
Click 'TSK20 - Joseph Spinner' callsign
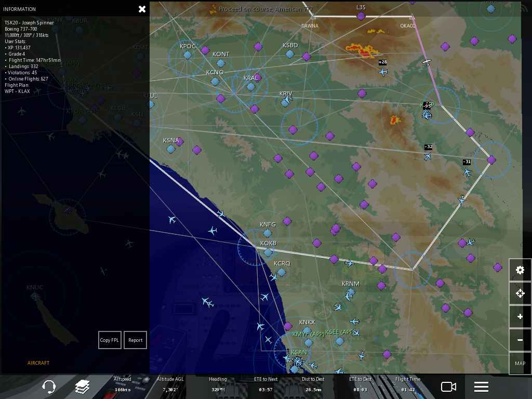coord(29,23)
